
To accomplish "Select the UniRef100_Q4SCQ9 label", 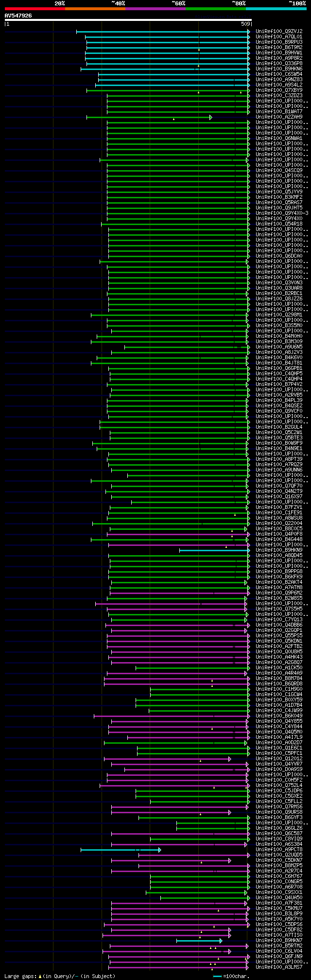I will [279, 171].
